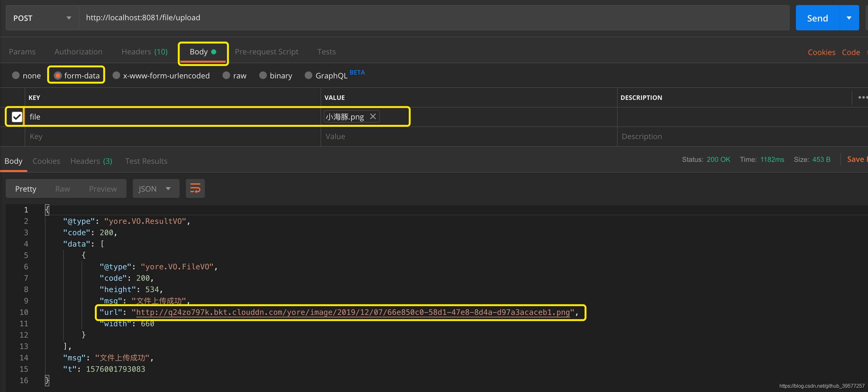Open the Cookies link
Screen dimensions: 868x392
[x=822, y=51]
